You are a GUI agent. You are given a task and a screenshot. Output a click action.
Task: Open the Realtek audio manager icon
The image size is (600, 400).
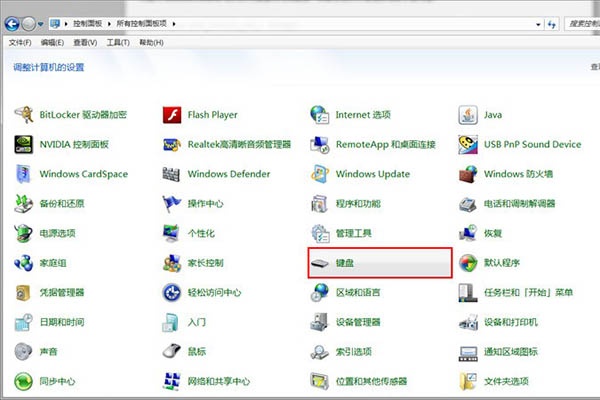pyautogui.click(x=172, y=145)
